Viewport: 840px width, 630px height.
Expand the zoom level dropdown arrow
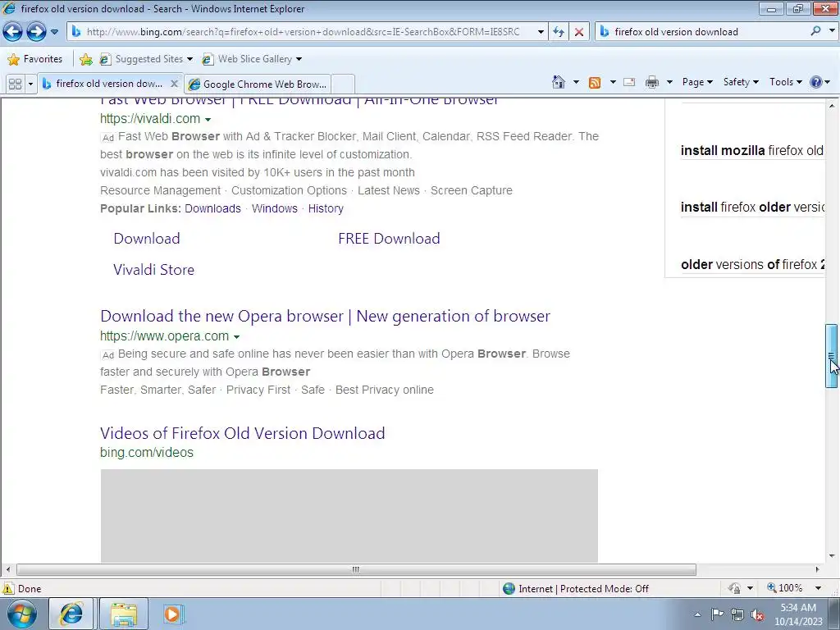tap(818, 588)
